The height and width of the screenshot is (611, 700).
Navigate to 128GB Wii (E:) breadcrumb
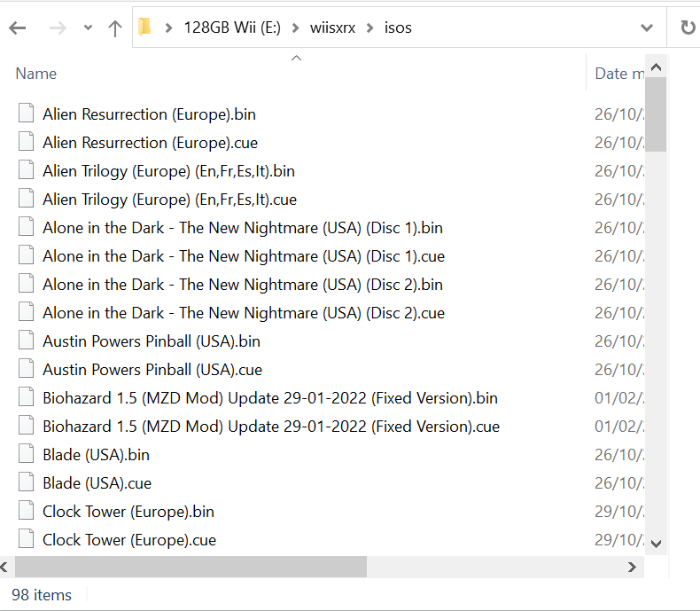coord(232,27)
